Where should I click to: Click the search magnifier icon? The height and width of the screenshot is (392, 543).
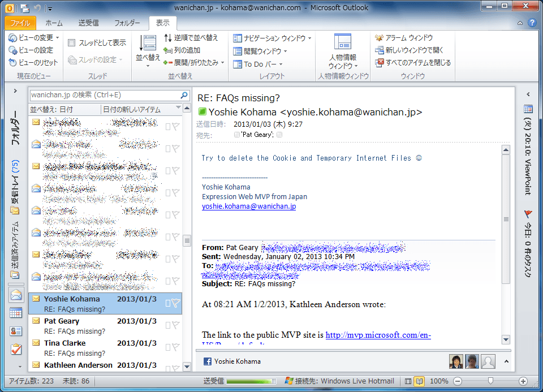(x=184, y=95)
